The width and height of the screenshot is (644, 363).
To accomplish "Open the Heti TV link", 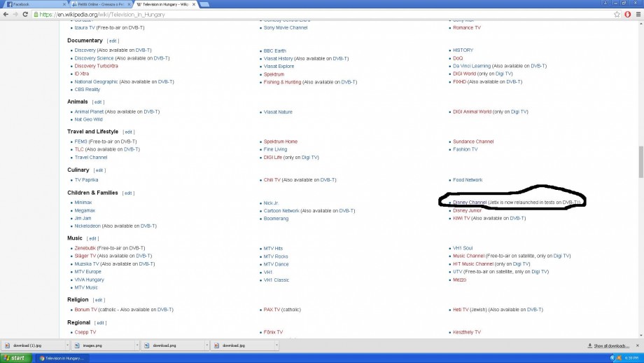I will click(x=461, y=310).
